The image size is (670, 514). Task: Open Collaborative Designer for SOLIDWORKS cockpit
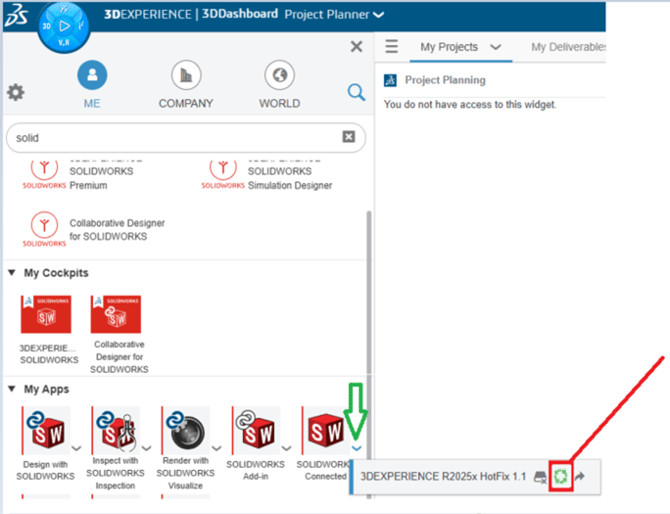click(116, 314)
